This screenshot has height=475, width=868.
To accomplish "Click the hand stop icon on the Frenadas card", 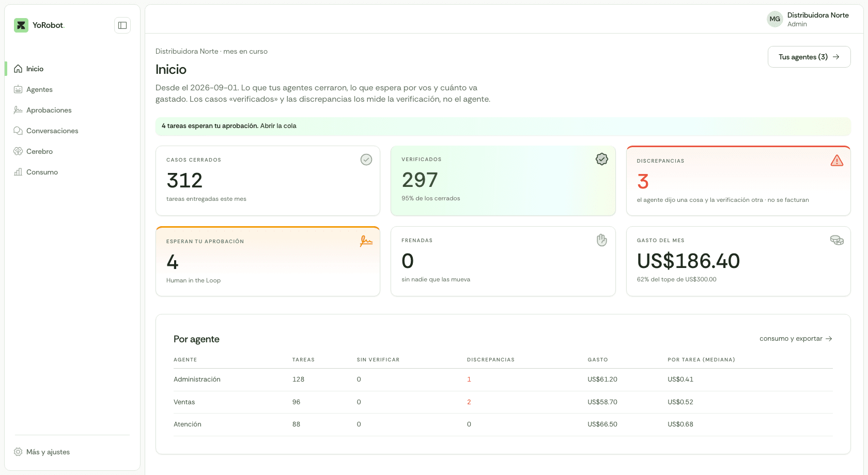I will [x=602, y=240].
